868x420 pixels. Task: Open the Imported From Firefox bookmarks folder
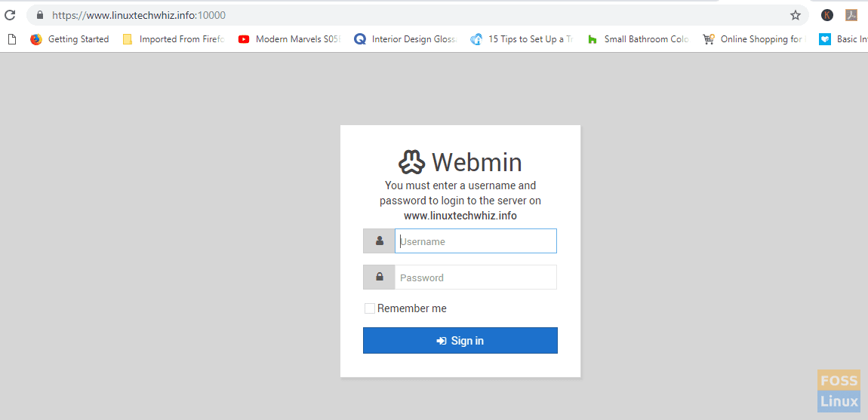(x=174, y=39)
